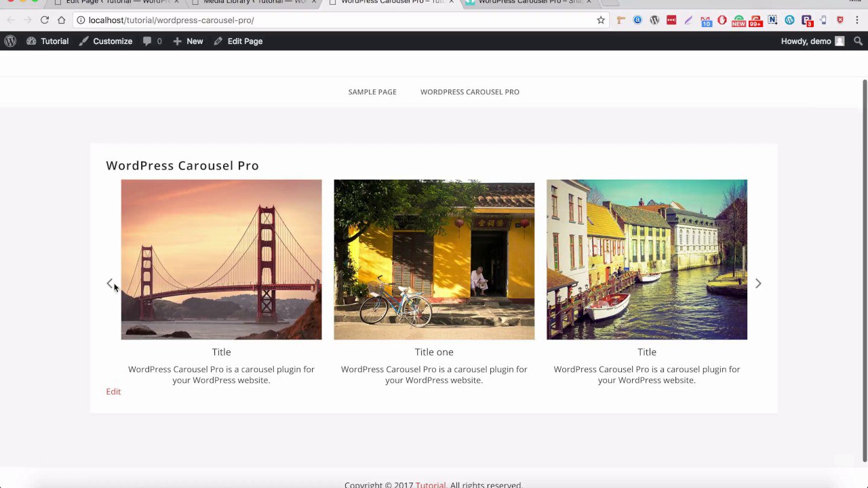Click the 'Title one' caption text
Screen dimensions: 868x488
434,352
